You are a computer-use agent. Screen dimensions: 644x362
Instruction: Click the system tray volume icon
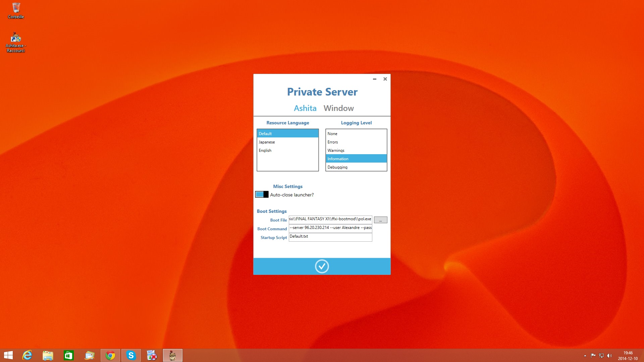(609, 356)
